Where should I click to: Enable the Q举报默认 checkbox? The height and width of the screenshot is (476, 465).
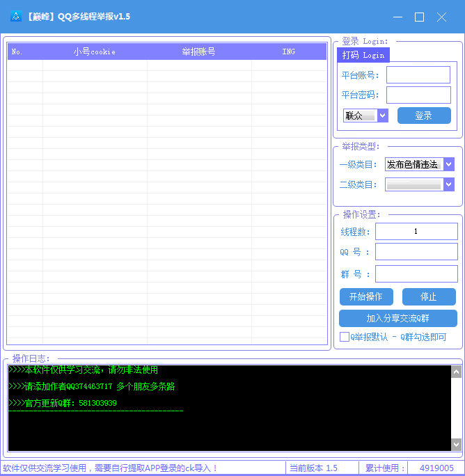coord(345,337)
